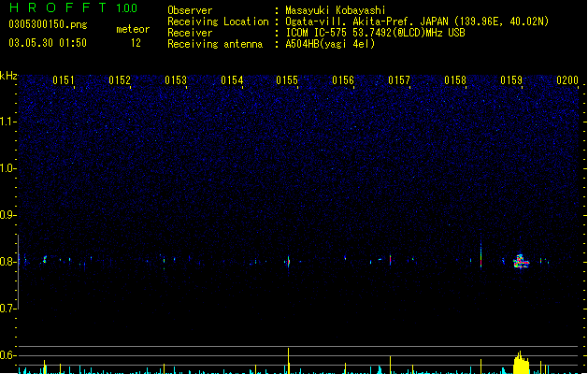Click the large multicolored meteor echo near 0159
The image size is (588, 374).
[x=521, y=262]
